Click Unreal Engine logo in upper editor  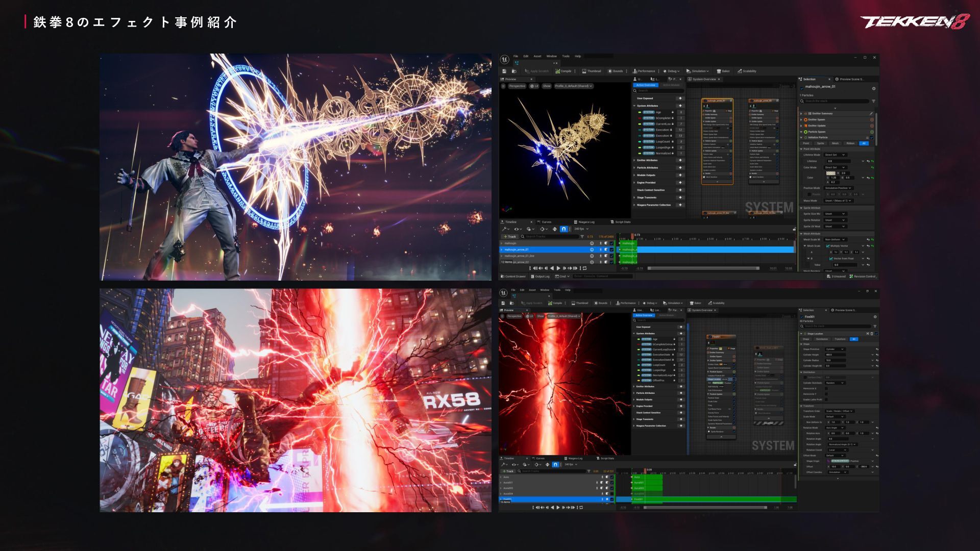click(504, 60)
